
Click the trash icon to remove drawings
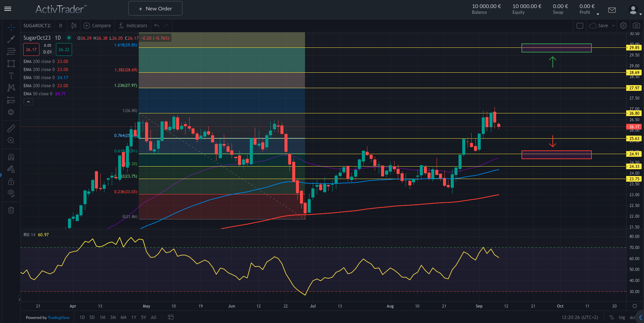point(11,210)
